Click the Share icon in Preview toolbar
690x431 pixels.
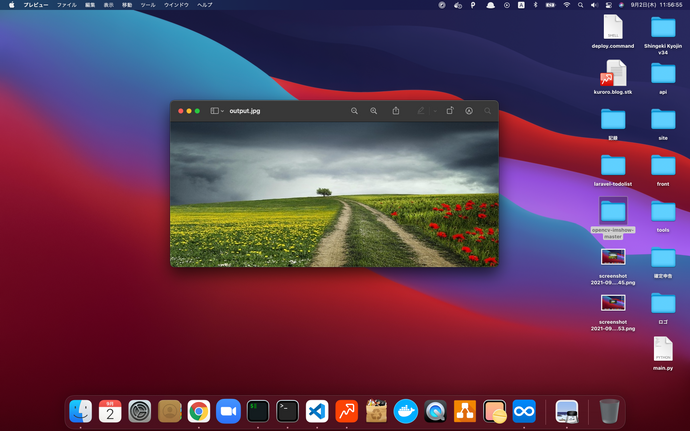coord(397,111)
